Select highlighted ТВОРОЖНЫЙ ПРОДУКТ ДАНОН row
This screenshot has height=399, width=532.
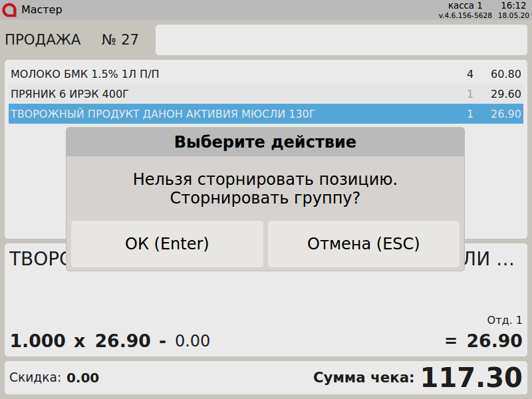(199, 114)
